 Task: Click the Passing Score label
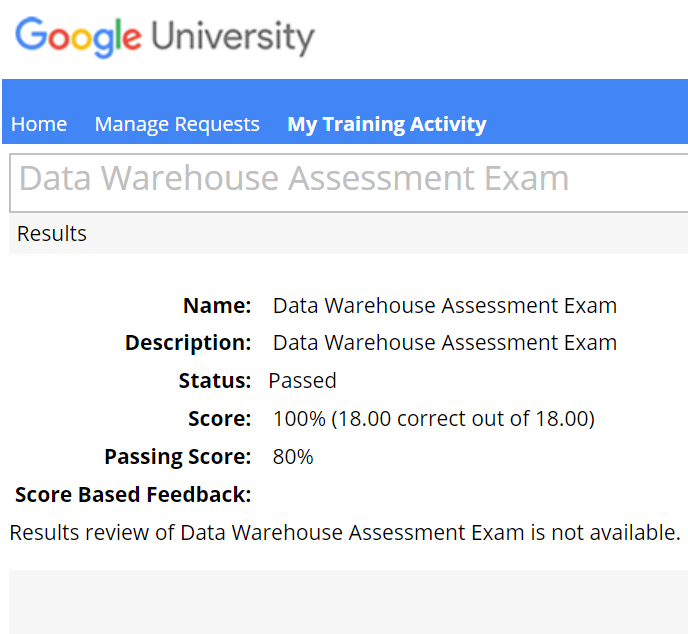[178, 457]
